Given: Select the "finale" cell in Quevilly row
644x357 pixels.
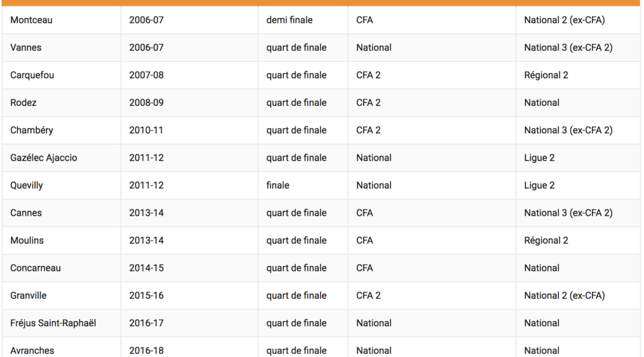Looking at the screenshot, I should [278, 185].
